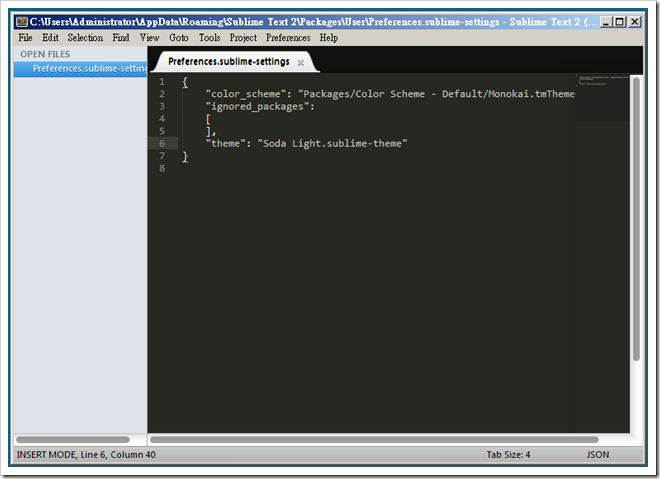The image size is (660, 479).
Task: Open the Goto menu
Action: pyautogui.click(x=178, y=38)
